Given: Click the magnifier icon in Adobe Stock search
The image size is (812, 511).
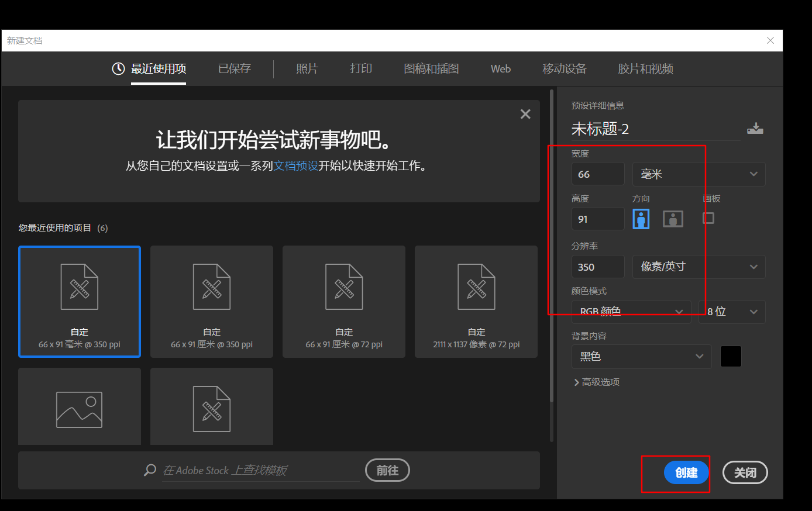Looking at the screenshot, I should pyautogui.click(x=150, y=470).
